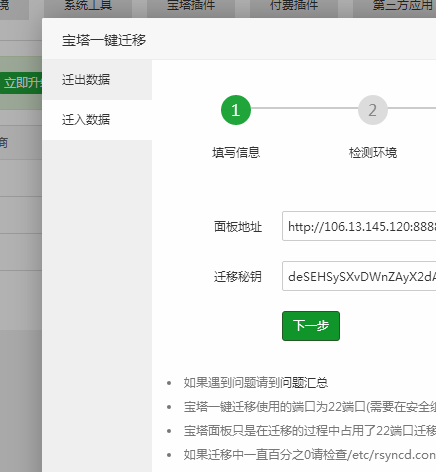The image size is (436, 472).
Task: Click the tip about 22端口 usage
Action: 310,407
